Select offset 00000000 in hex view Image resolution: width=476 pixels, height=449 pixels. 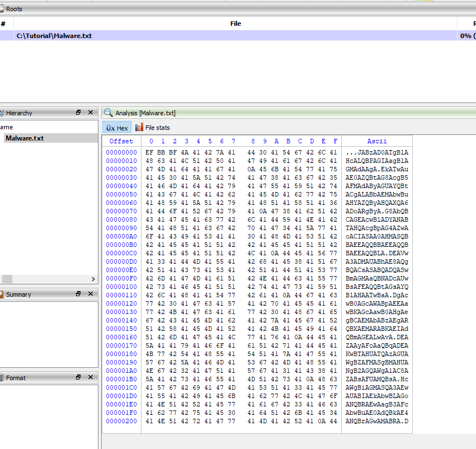(121, 152)
